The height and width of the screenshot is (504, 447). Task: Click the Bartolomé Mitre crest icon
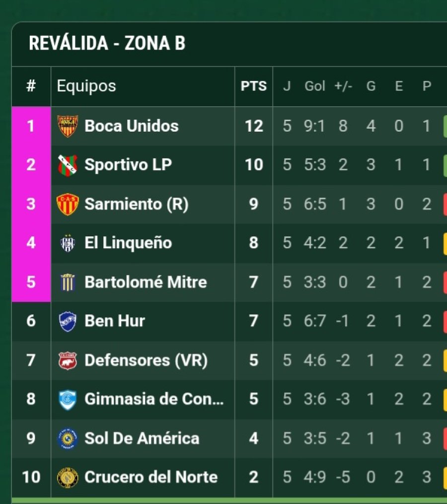(x=68, y=282)
